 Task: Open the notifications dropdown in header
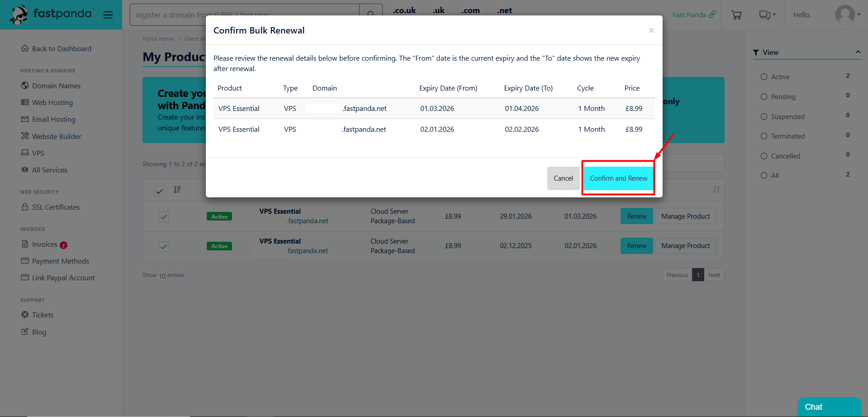[767, 15]
